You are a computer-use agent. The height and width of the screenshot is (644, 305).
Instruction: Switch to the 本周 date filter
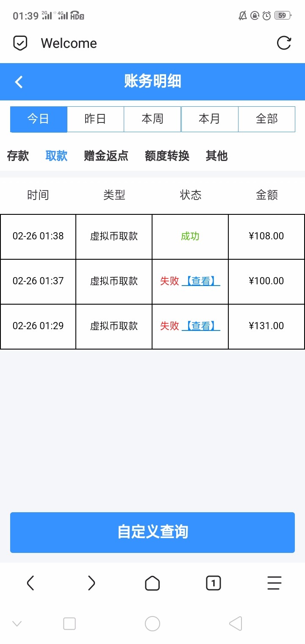(x=152, y=119)
